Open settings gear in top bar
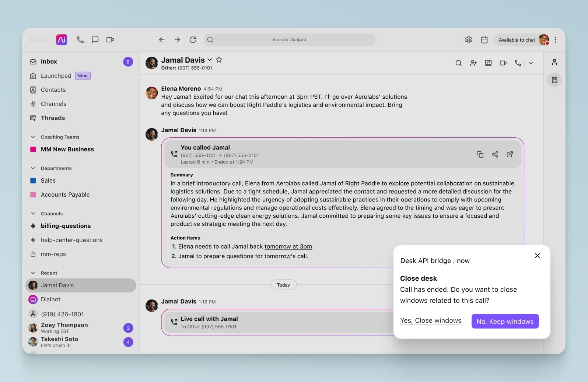Image resolution: width=588 pixels, height=382 pixels. pos(468,40)
